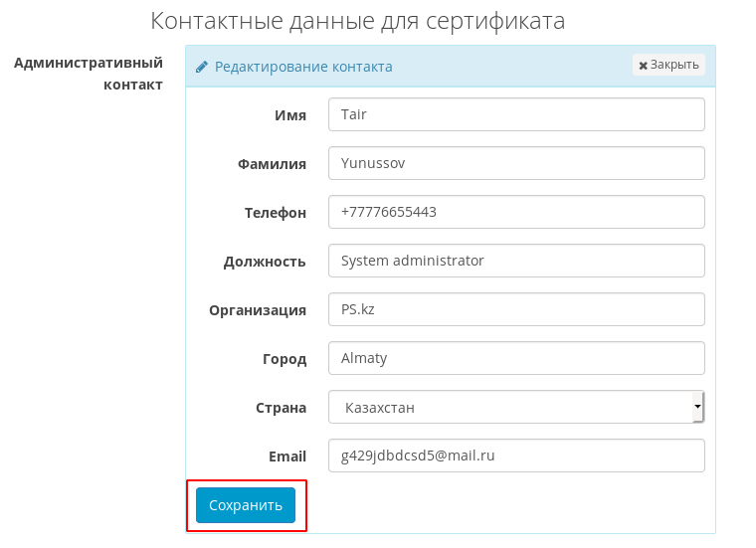Save the contact with Сохранить button
The width and height of the screenshot is (756, 548).
pyautogui.click(x=246, y=504)
